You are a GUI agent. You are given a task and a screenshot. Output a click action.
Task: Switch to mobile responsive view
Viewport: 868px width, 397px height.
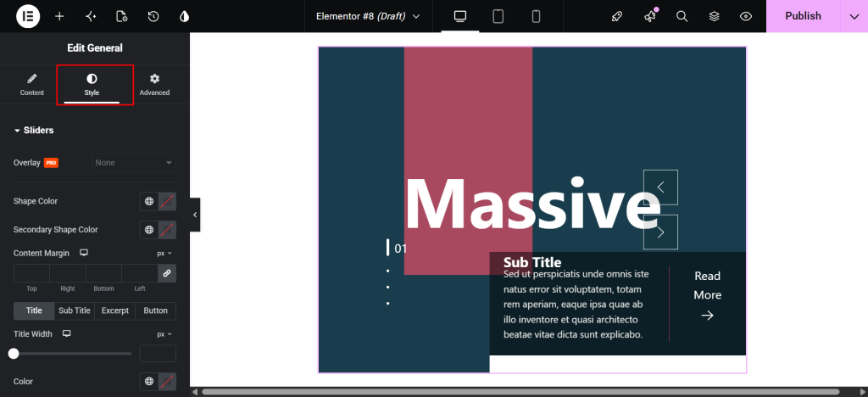(536, 17)
